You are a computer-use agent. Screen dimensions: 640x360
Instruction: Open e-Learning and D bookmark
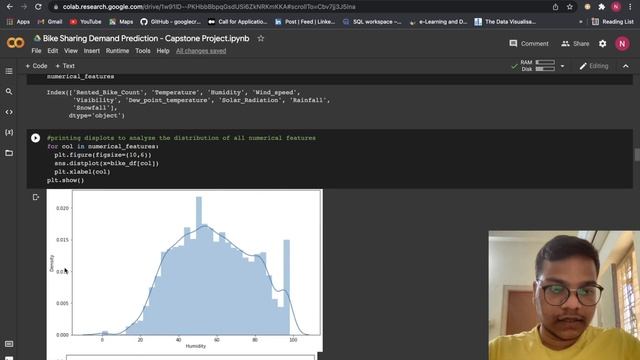coord(438,22)
